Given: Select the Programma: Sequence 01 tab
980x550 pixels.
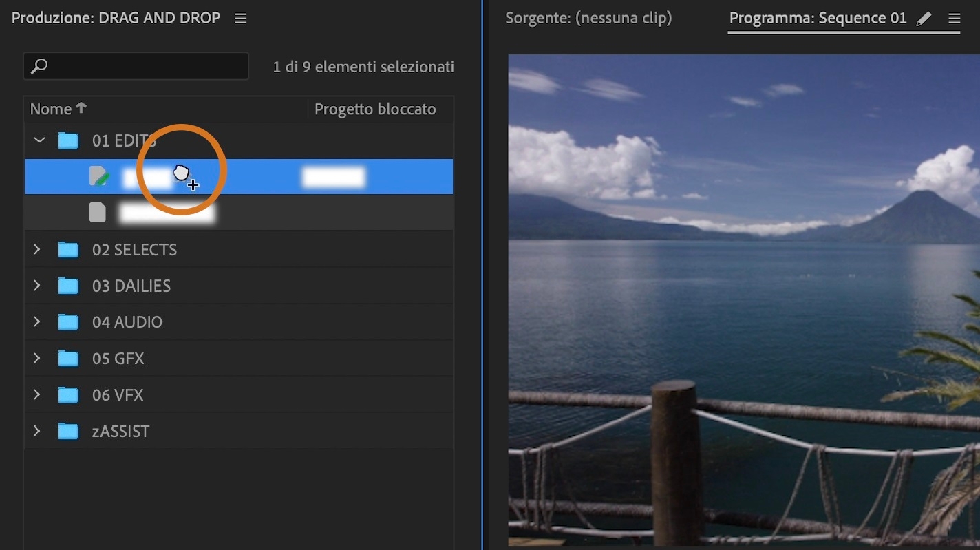Looking at the screenshot, I should pyautogui.click(x=818, y=19).
